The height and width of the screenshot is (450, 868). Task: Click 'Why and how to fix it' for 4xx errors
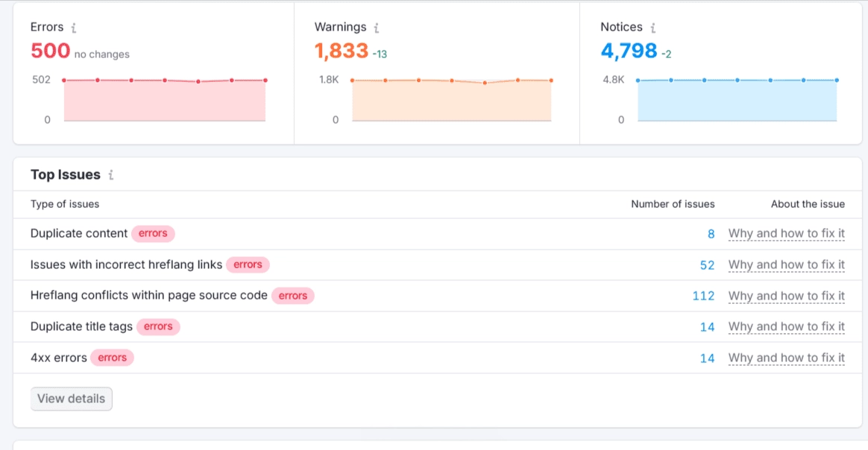tap(786, 358)
